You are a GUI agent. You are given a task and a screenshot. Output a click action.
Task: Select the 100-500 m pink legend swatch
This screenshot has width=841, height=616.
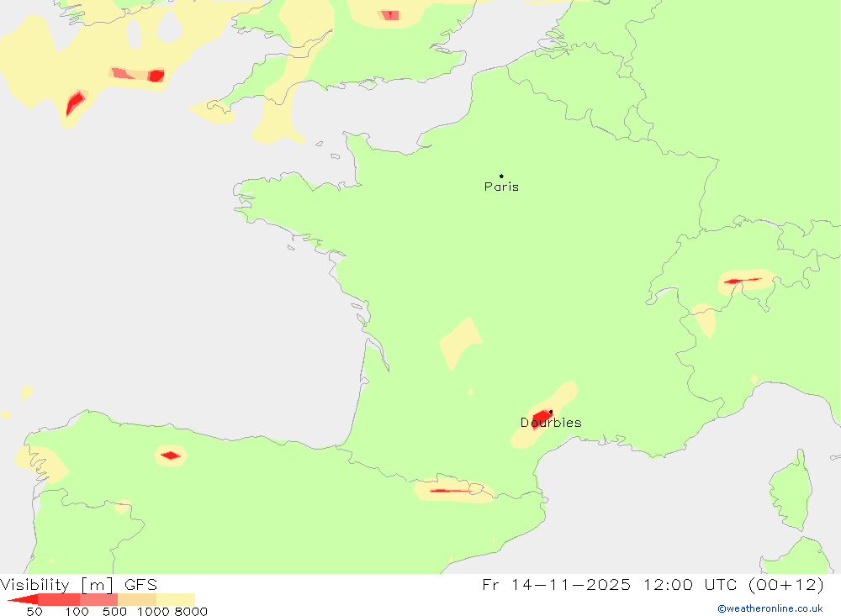[98, 599]
